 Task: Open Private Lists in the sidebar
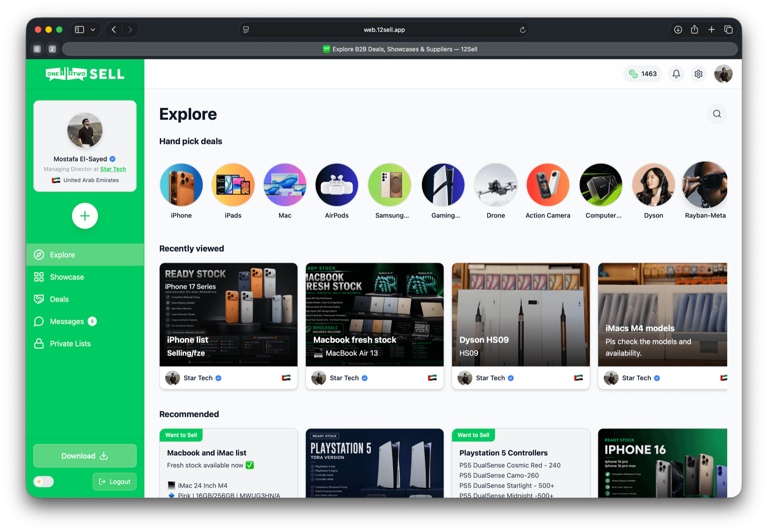click(85, 344)
